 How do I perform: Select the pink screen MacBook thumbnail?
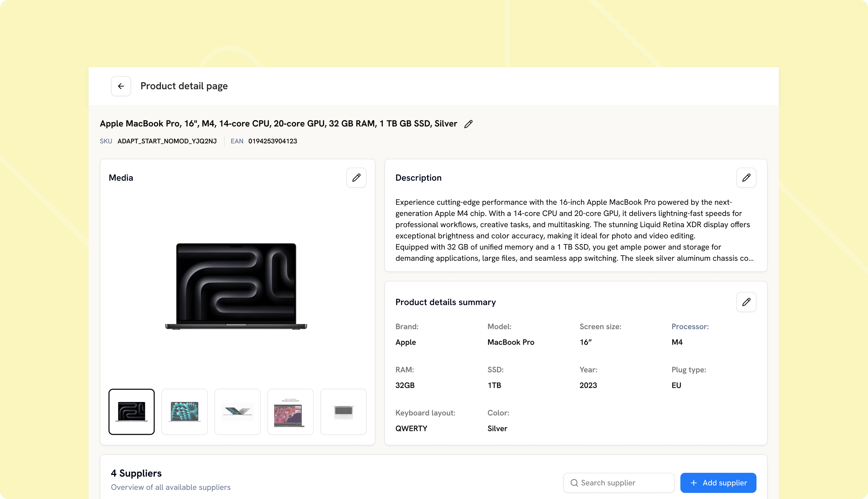(x=290, y=412)
